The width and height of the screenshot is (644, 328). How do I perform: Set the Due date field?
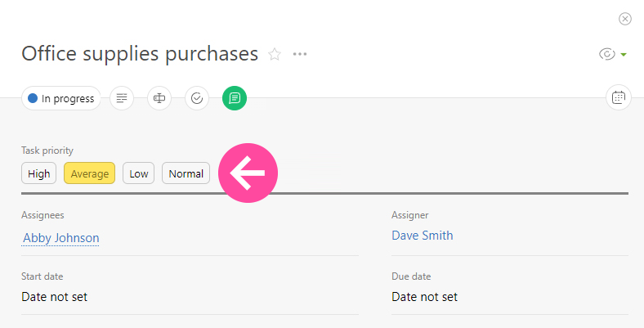pos(424,297)
